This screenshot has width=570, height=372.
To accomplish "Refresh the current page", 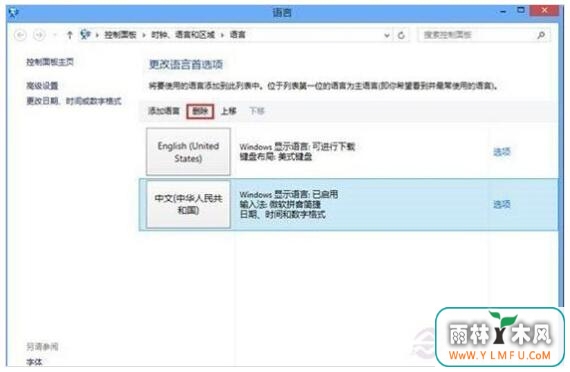I will pyautogui.click(x=401, y=35).
